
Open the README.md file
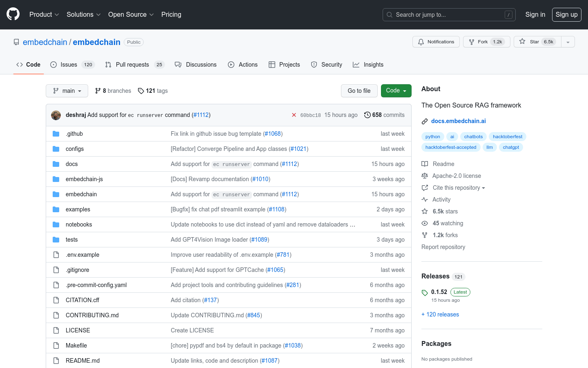point(83,361)
